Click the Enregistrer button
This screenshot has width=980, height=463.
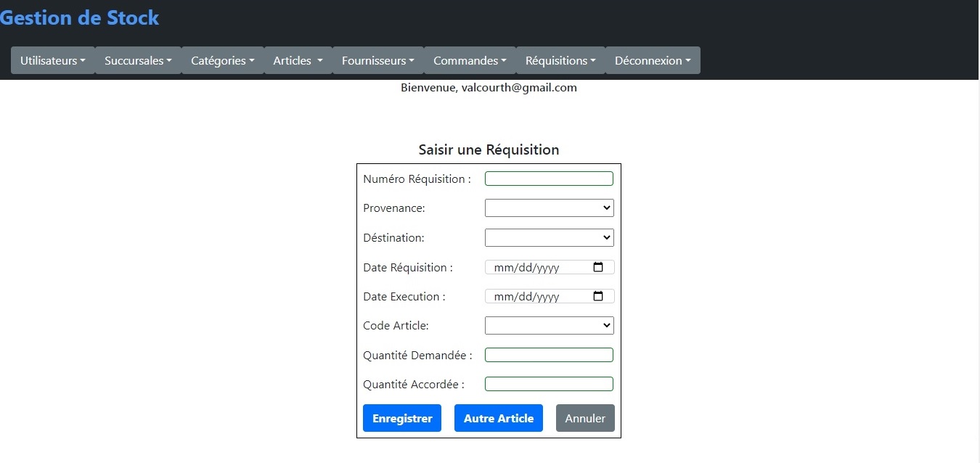(402, 418)
